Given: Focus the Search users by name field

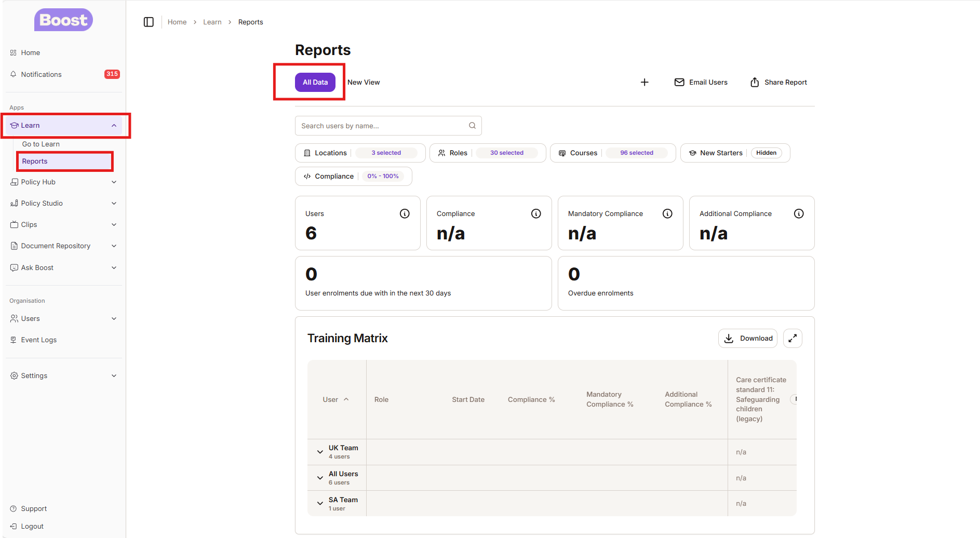Looking at the screenshot, I should tap(382, 126).
